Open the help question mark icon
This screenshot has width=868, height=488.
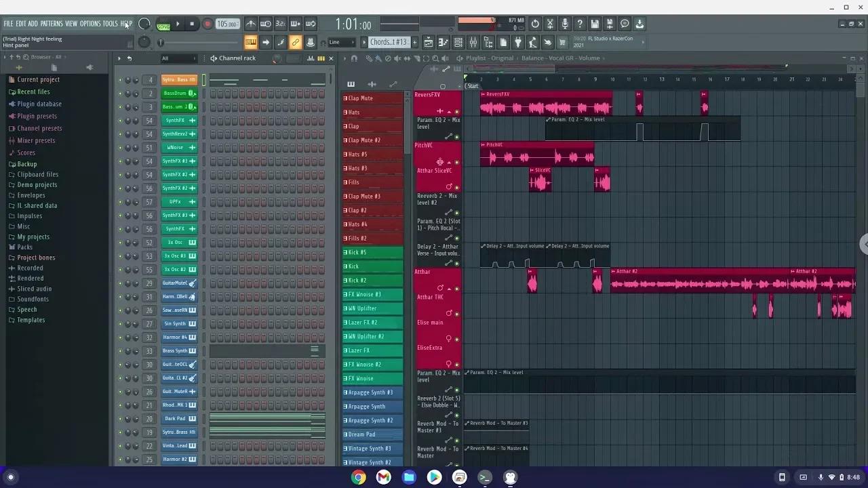580,24
